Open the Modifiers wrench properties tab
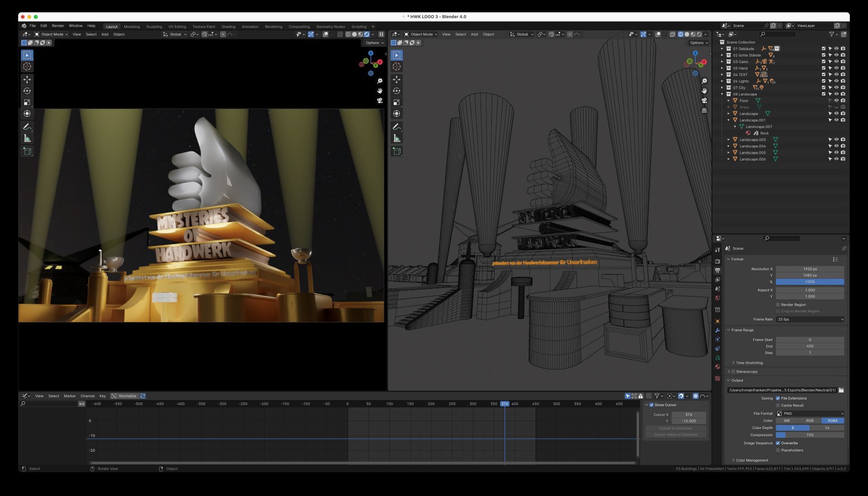This screenshot has width=868, height=496. (x=717, y=331)
